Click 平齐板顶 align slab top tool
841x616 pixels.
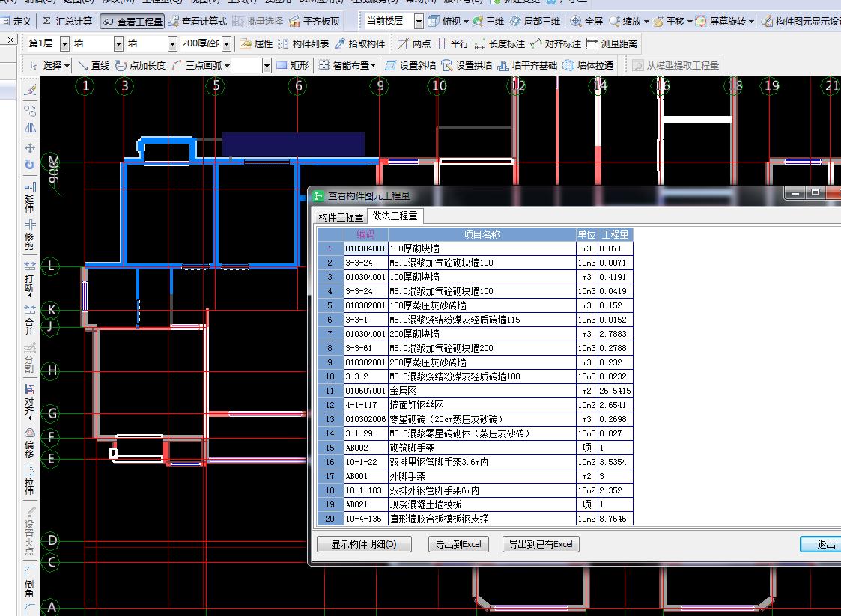[x=315, y=22]
